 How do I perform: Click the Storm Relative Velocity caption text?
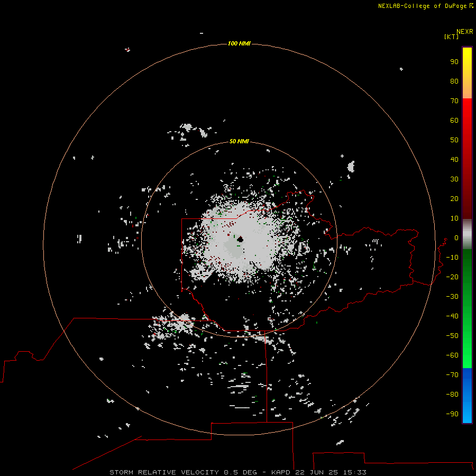[238, 472]
